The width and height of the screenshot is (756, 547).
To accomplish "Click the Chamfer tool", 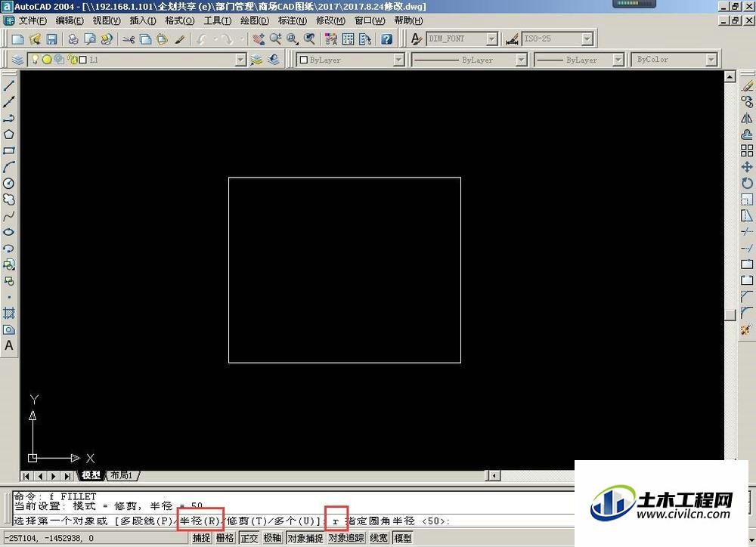I will click(x=747, y=297).
